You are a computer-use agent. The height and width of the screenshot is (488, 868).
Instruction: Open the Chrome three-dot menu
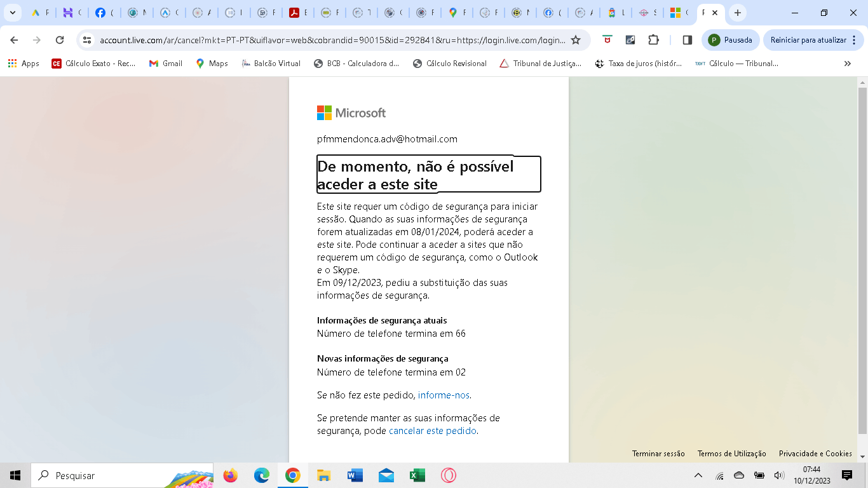click(x=855, y=40)
